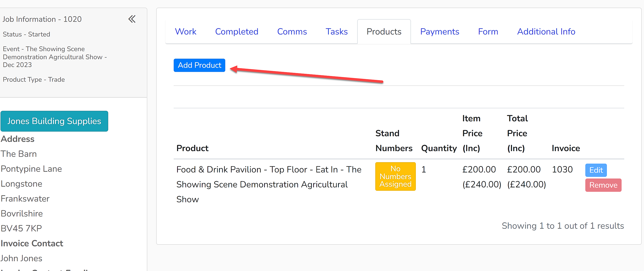This screenshot has height=271, width=644.
Task: Click the Invoice Contact heading
Action: click(x=32, y=243)
